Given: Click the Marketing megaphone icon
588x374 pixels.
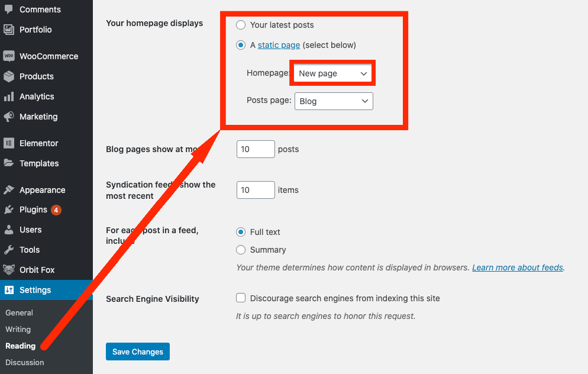Looking at the screenshot, I should pos(9,117).
